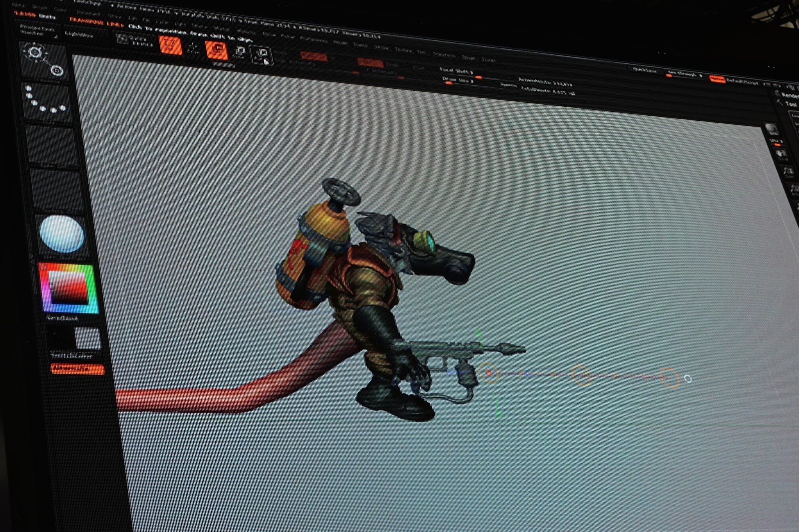This screenshot has height=532, width=799.
Task: Select the white main color swatch
Action: (x=88, y=338)
